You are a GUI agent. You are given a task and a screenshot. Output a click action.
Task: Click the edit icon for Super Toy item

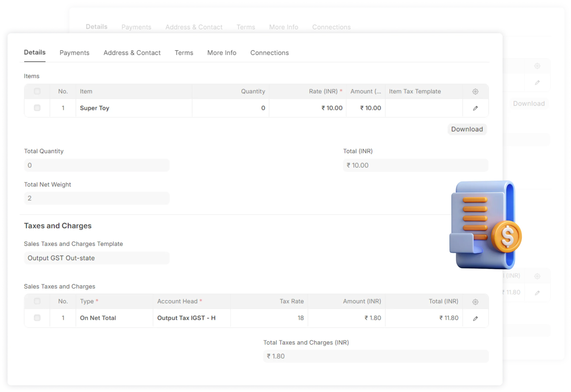point(476,108)
